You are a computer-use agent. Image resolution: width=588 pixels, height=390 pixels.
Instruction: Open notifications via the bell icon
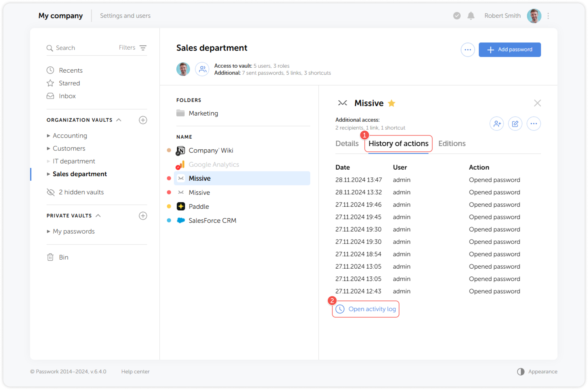pyautogui.click(x=471, y=16)
